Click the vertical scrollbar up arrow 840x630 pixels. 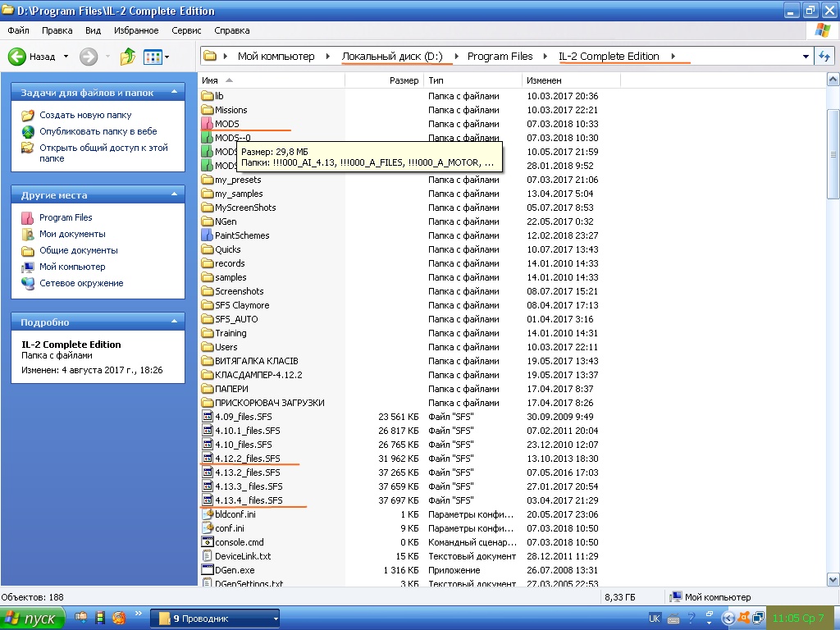click(833, 80)
